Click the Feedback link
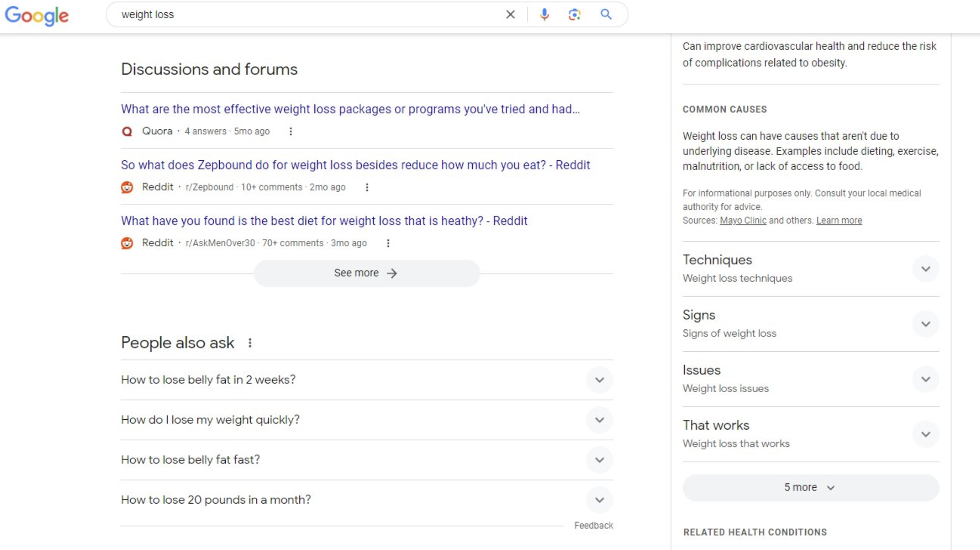Viewport: 980px width, 550px height. pyautogui.click(x=594, y=525)
